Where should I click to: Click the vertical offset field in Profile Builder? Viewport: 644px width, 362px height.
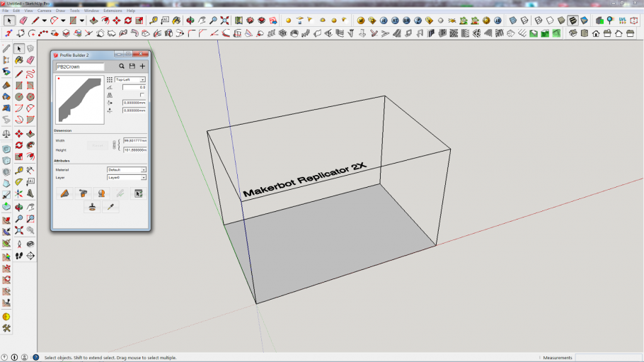coord(134,111)
